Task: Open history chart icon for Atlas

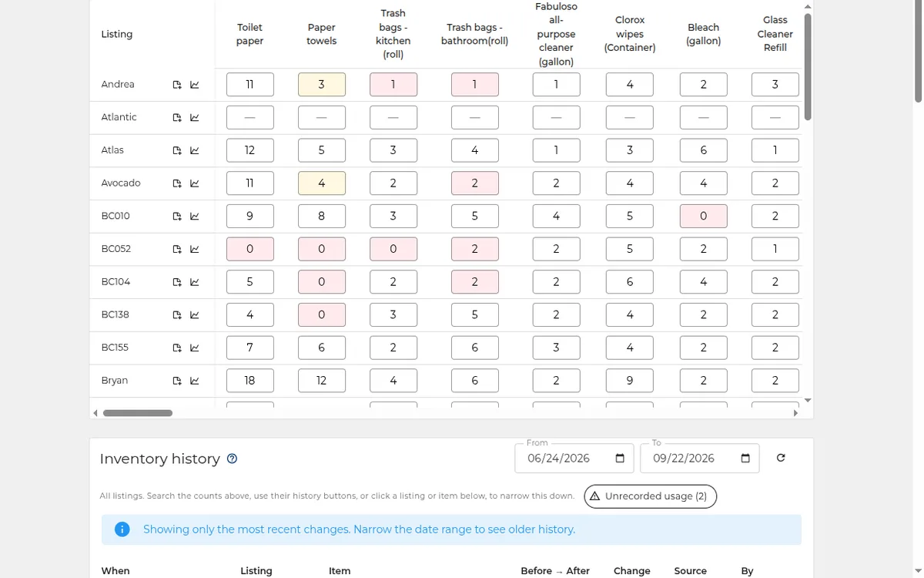Action: (x=194, y=150)
